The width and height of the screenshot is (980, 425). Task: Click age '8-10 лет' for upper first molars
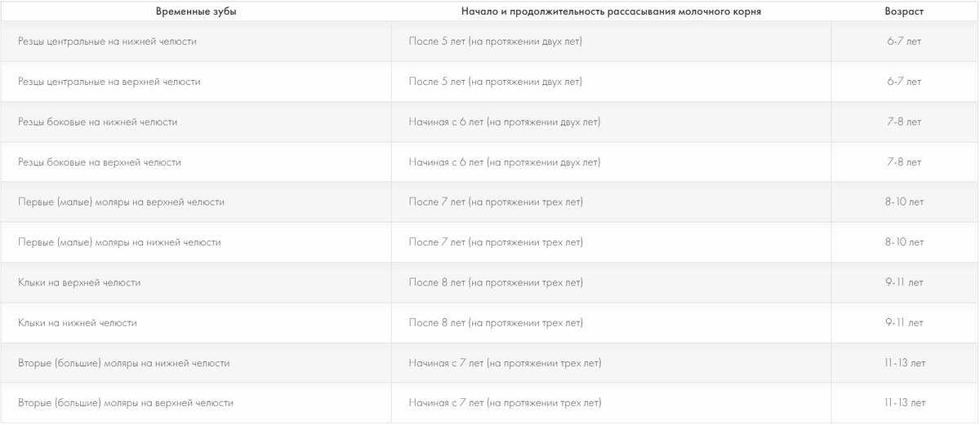(904, 202)
